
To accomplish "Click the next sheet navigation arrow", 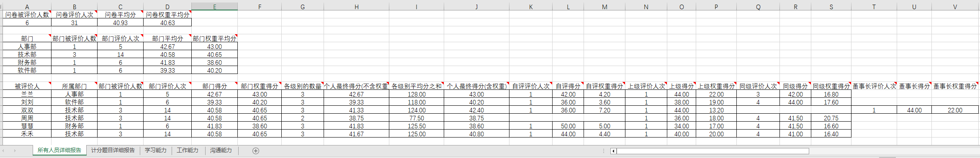I will pos(15,150).
